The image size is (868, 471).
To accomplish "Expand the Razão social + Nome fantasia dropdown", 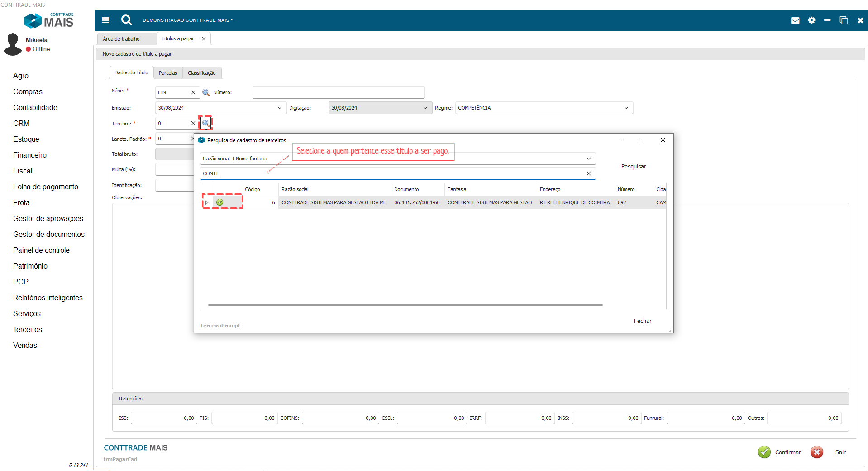I will [x=588, y=159].
